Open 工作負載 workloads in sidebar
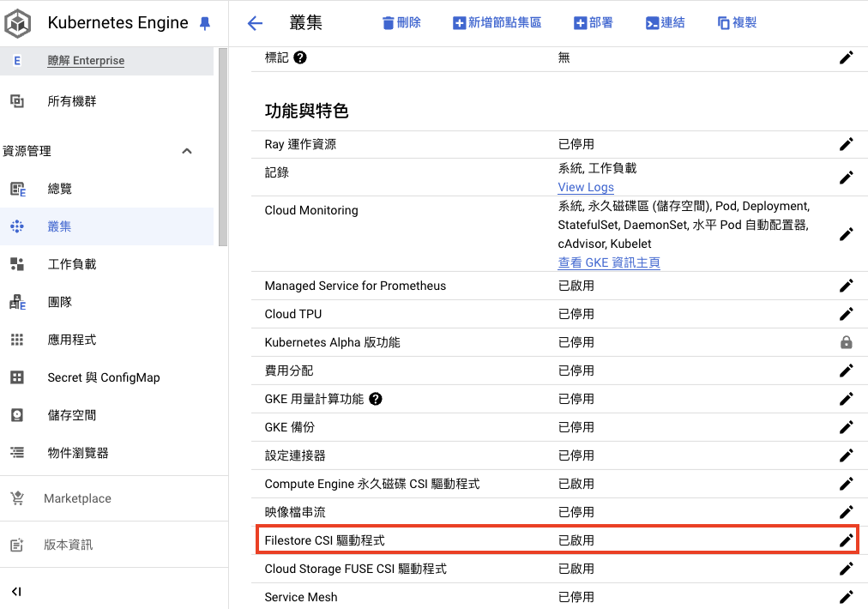 [72, 264]
